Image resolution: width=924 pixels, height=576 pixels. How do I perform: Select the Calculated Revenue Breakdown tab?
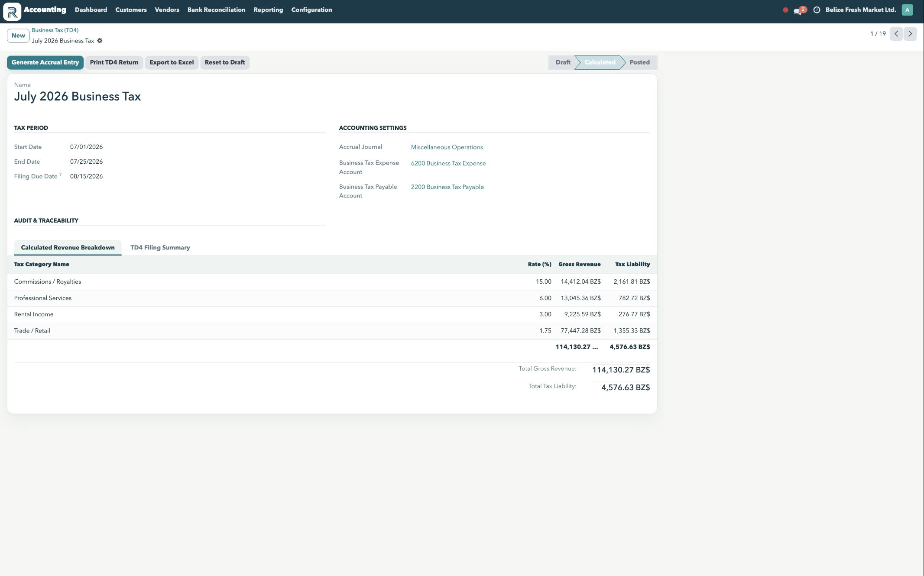[68, 248]
